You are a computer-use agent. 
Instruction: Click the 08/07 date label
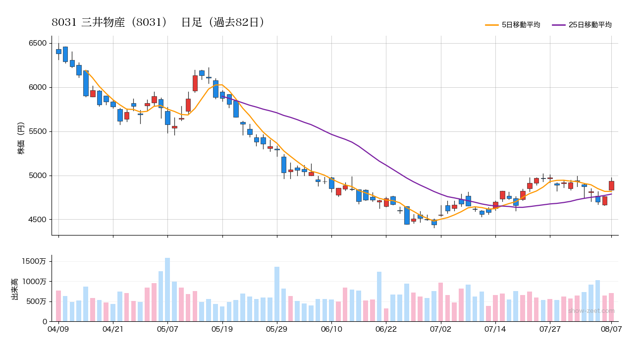pyautogui.click(x=611, y=329)
